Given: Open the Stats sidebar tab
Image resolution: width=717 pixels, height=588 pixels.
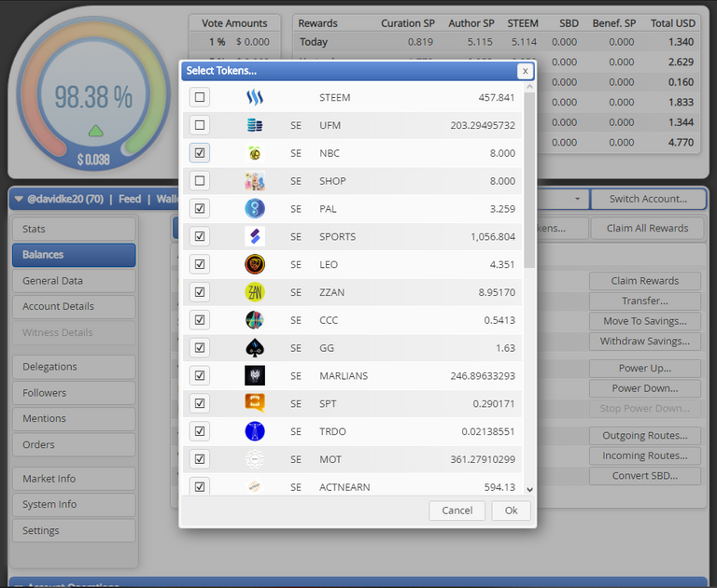Looking at the screenshot, I should point(74,229).
